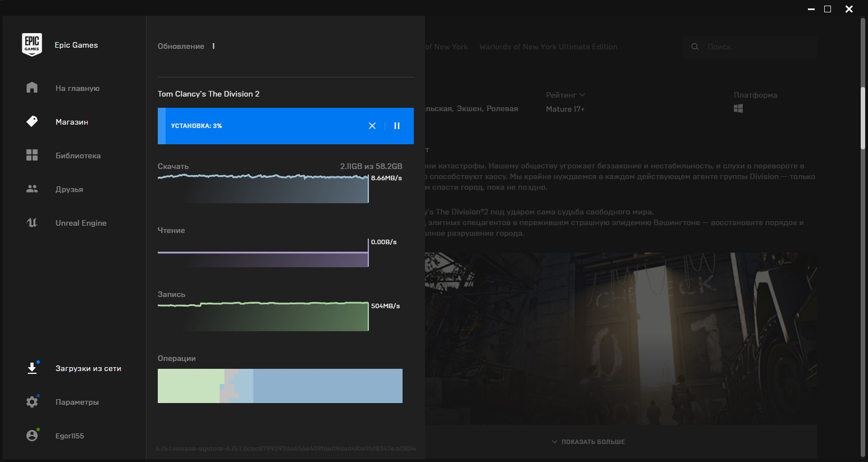Click the 0.00B/s read speed value
Viewport: 868px width, 462px height.
point(384,242)
